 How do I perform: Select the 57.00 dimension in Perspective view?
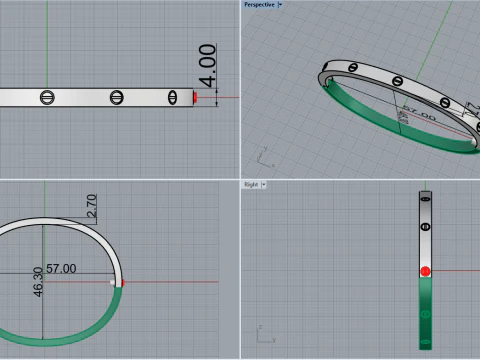coord(420,113)
